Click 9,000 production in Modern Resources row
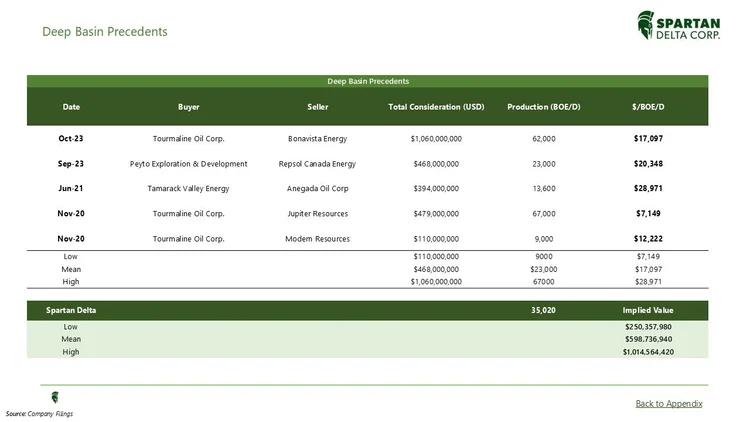The image size is (750, 422). click(x=544, y=239)
